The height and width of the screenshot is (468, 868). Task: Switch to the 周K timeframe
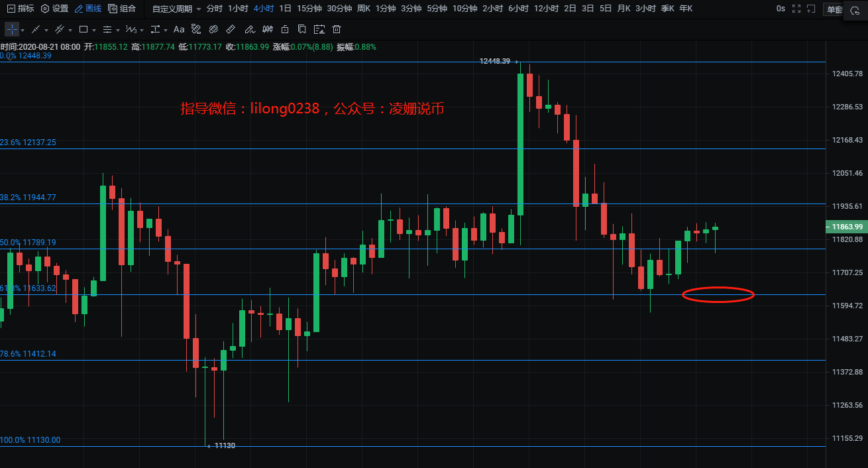[363, 9]
